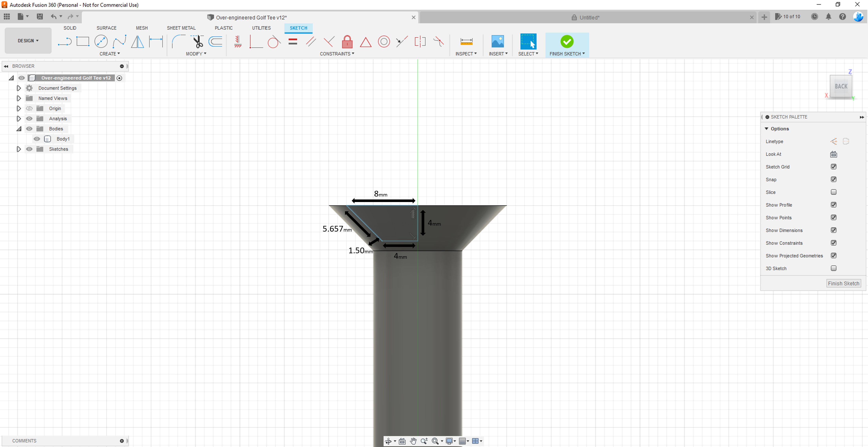Switch to the SOLID tab
The height and width of the screenshot is (447, 868).
70,28
